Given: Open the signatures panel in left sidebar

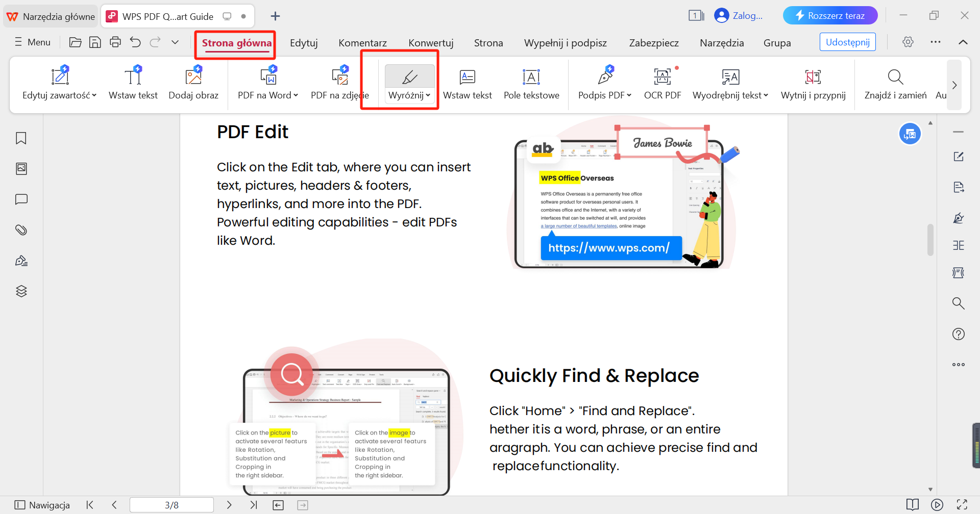Looking at the screenshot, I should click(21, 261).
